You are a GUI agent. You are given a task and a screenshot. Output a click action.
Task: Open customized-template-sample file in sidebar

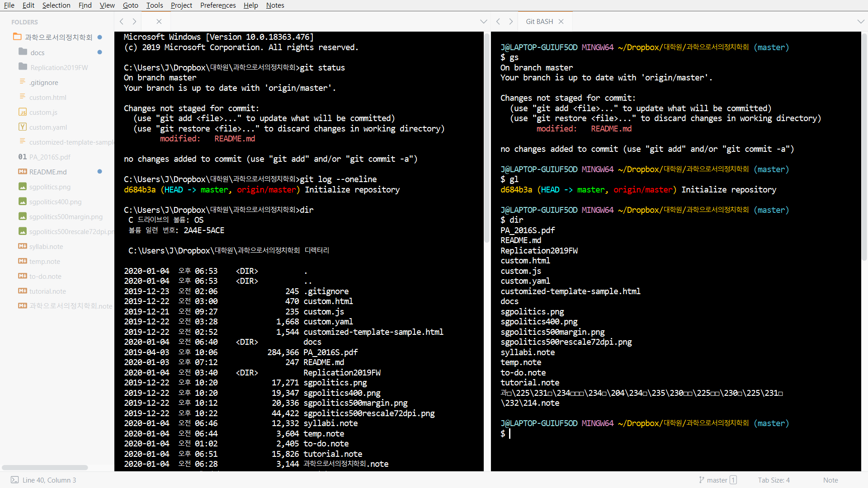(x=71, y=142)
